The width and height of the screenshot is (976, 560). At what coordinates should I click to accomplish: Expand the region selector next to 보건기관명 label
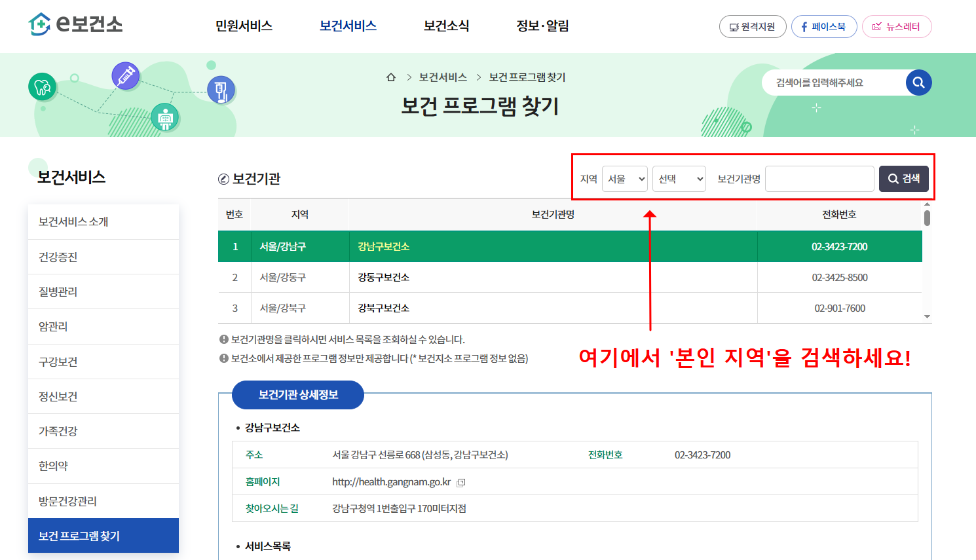[679, 178]
